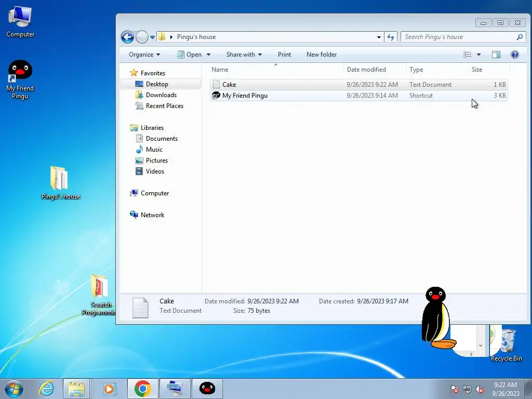Viewport: 532px width, 399px height.
Task: Open the Share with menu
Action: [244, 55]
